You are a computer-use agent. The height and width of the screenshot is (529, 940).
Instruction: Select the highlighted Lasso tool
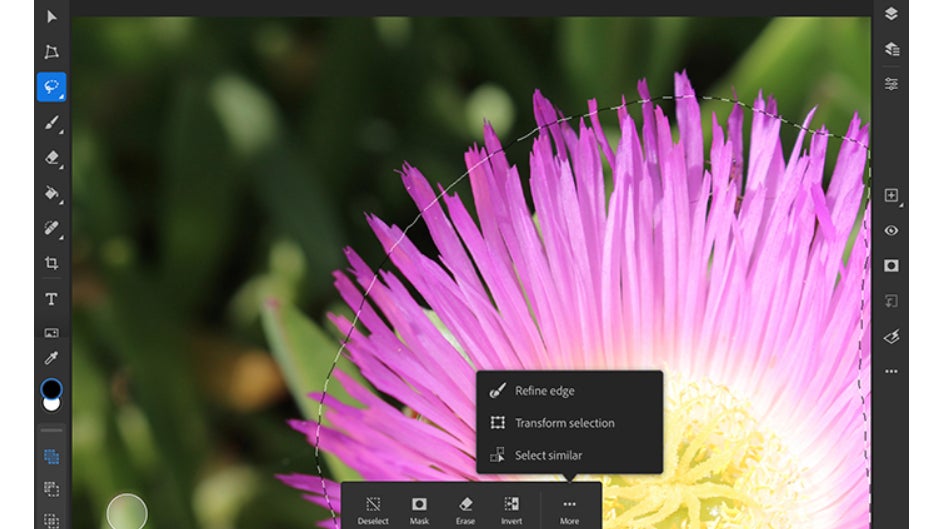click(x=52, y=87)
